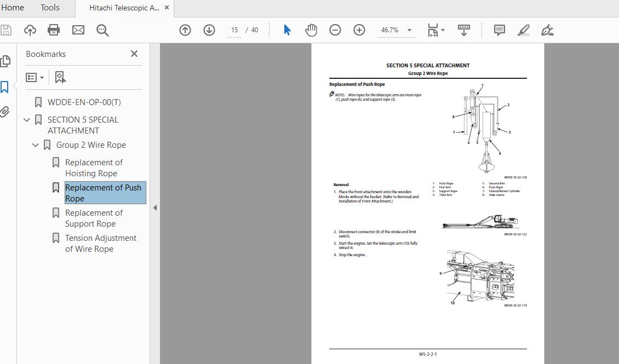Close the Hitachi Telescopic document tab
Image resolution: width=619 pixels, height=364 pixels.
167,8
